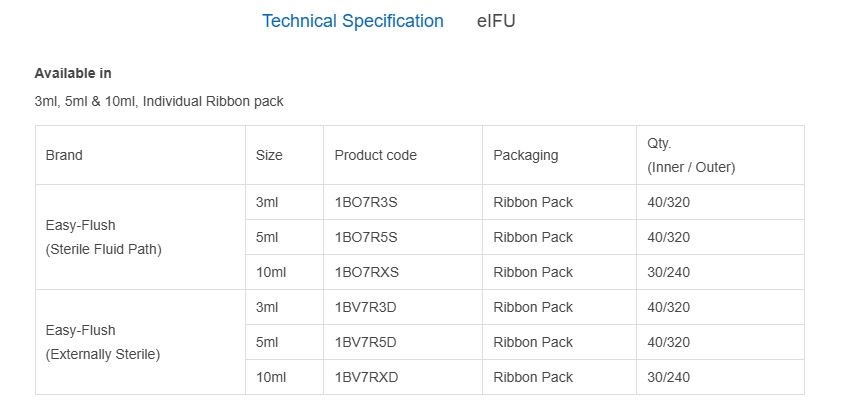The height and width of the screenshot is (420, 846).
Task: Click the Brand column header
Action: click(x=140, y=155)
